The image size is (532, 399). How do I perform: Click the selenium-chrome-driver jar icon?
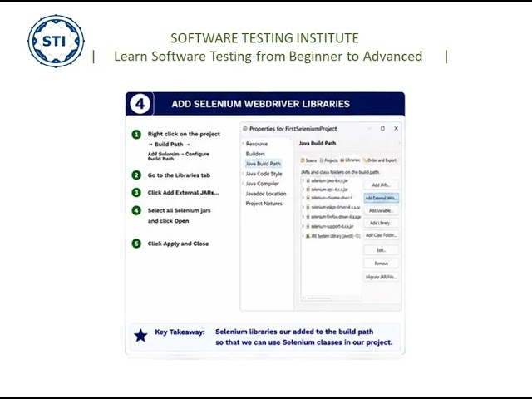click(x=308, y=198)
